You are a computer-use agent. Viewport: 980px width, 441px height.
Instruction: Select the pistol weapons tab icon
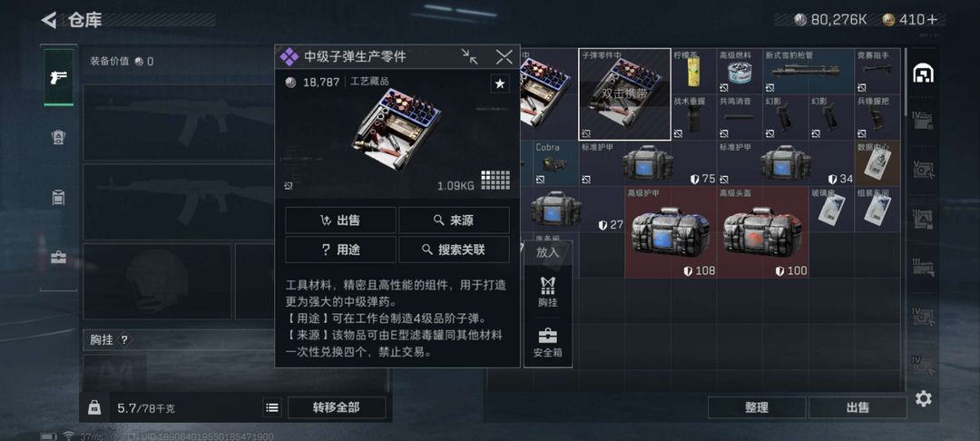pos(59,77)
